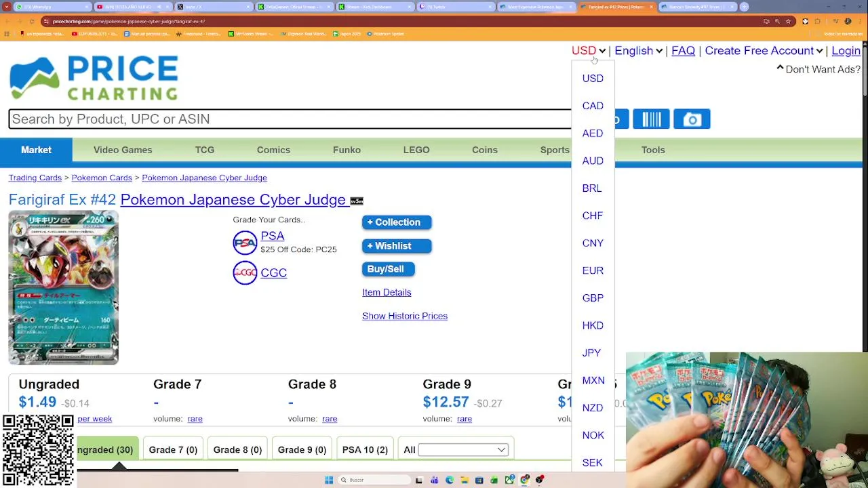Open the Coins nav tab
This screenshot has width=868, height=488.
tap(485, 150)
